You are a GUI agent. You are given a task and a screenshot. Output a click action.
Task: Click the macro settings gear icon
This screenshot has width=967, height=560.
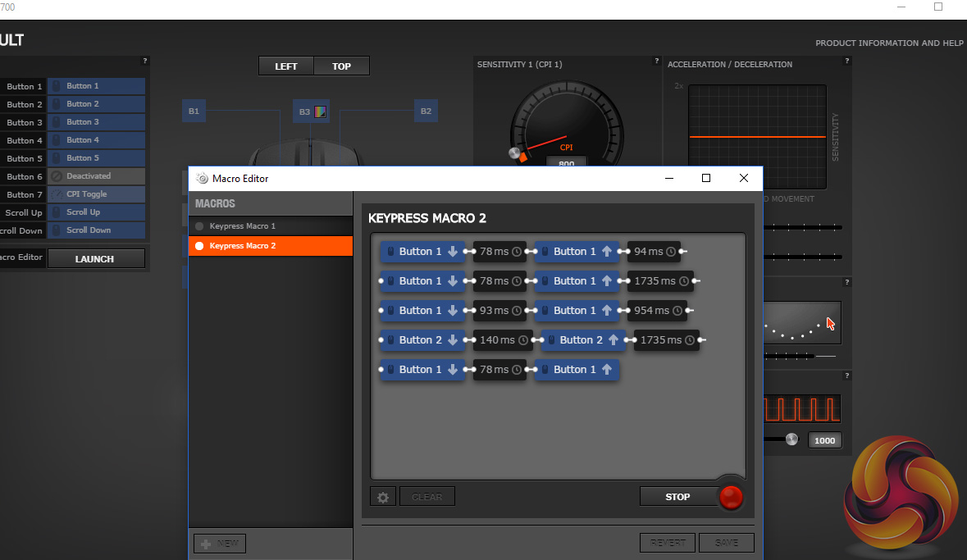point(382,496)
